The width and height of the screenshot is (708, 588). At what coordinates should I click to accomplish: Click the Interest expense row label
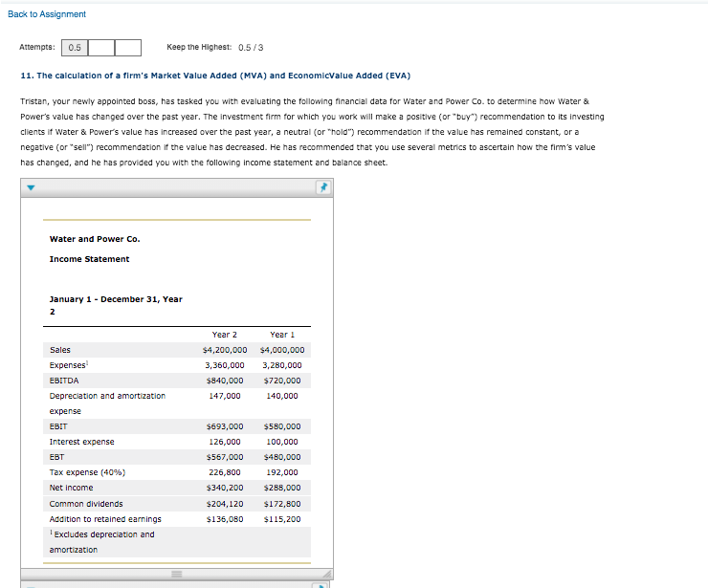(x=81, y=442)
